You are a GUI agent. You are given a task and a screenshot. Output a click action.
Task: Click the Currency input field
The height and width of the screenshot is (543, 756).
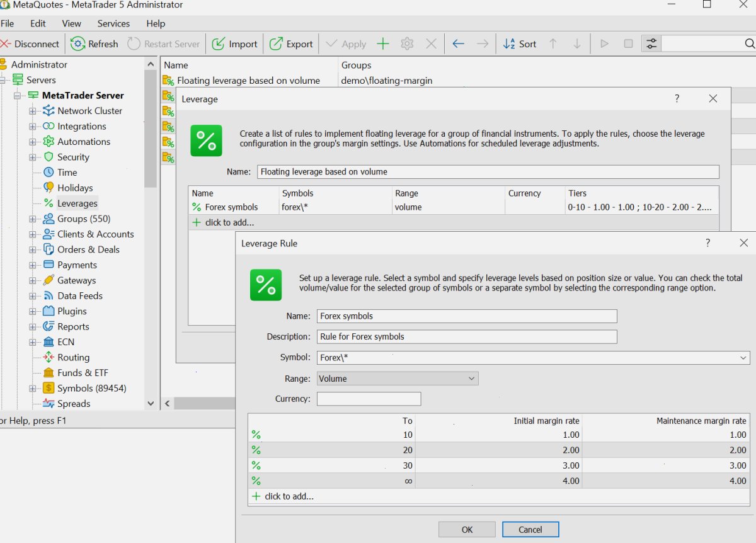(369, 399)
